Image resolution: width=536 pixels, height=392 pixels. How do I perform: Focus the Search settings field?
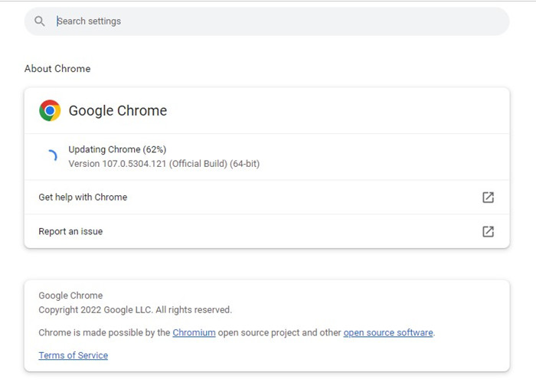pyautogui.click(x=266, y=21)
